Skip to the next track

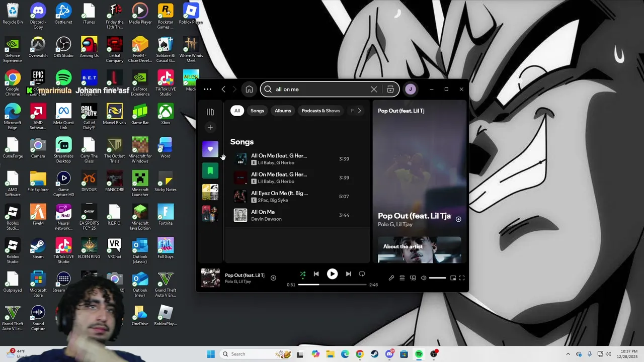pyautogui.click(x=348, y=274)
